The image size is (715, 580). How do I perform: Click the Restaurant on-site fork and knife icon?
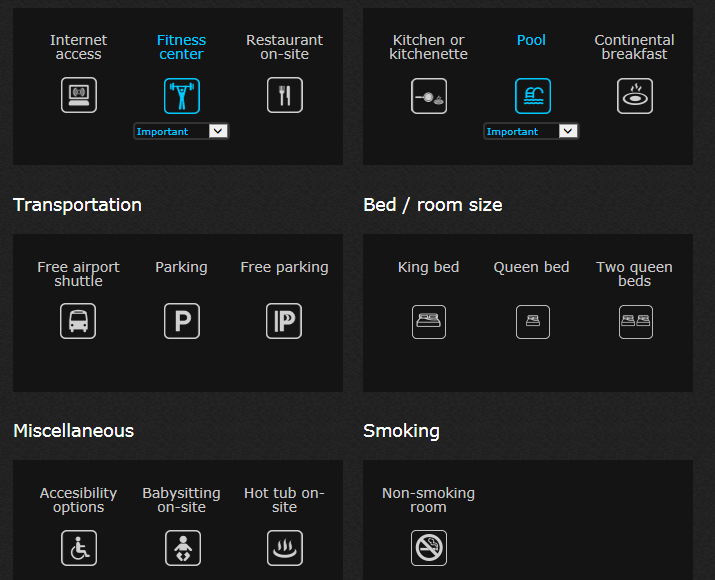285,96
